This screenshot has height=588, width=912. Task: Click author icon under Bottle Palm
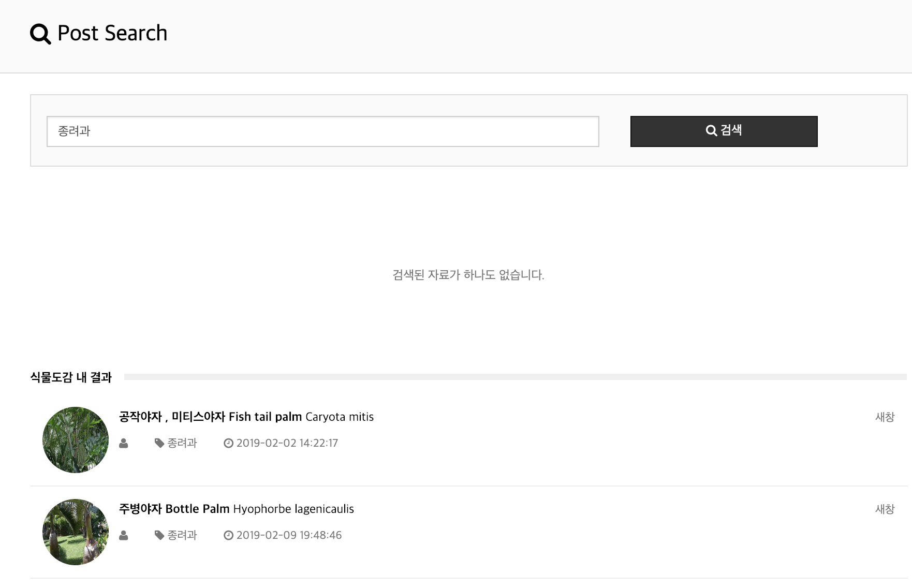click(124, 536)
